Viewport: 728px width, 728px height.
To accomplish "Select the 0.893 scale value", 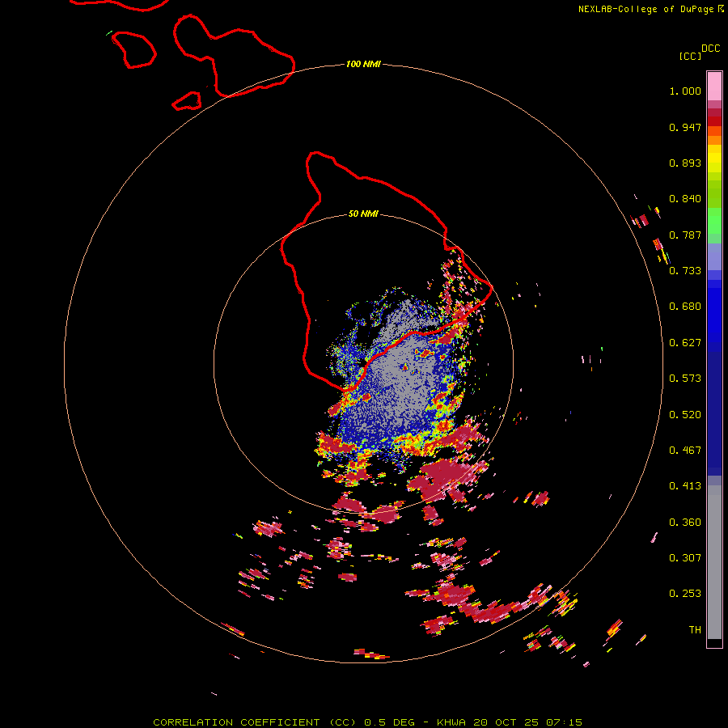I will pyautogui.click(x=685, y=163).
